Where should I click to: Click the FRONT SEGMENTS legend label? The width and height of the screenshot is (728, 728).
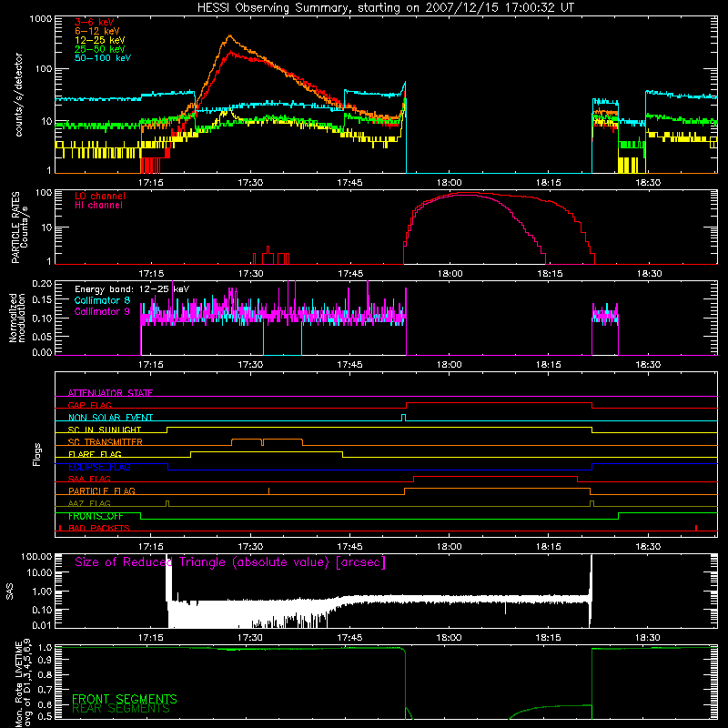click(x=125, y=699)
